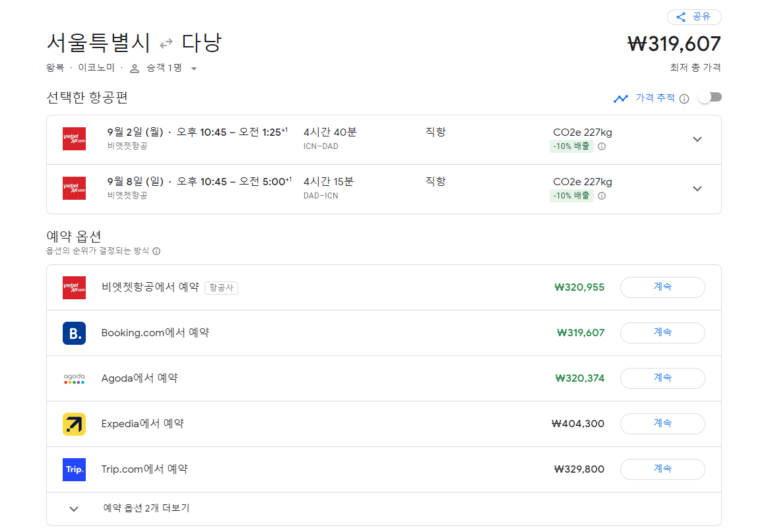Click 계속 for the Booking.com option
The width and height of the screenshot is (768, 532).
point(662,333)
